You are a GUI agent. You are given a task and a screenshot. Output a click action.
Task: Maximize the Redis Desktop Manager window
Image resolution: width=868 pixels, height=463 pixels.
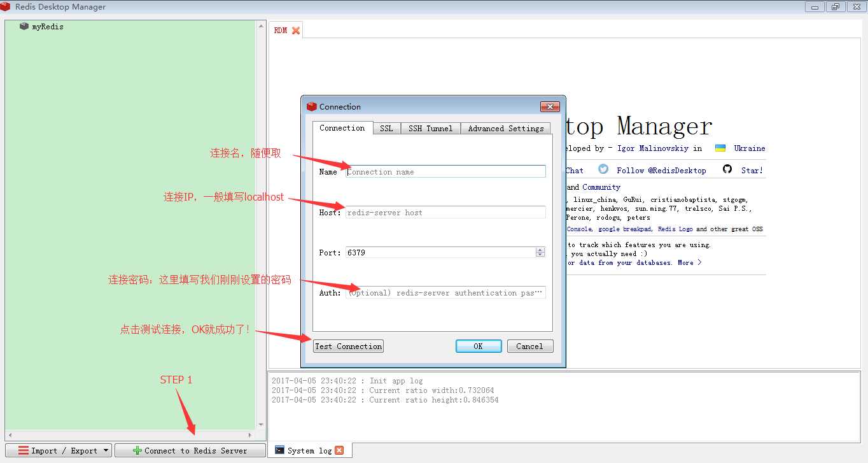click(x=835, y=6)
